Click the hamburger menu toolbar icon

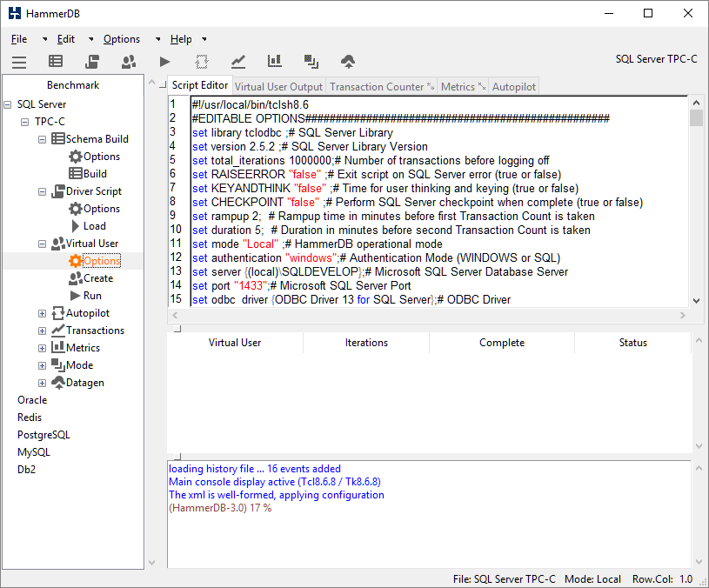pyautogui.click(x=19, y=62)
